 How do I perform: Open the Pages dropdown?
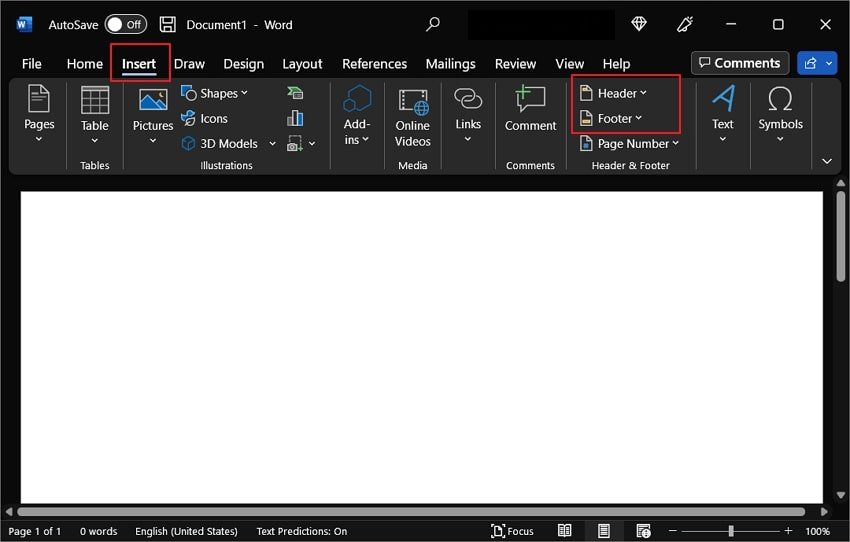pos(39,114)
